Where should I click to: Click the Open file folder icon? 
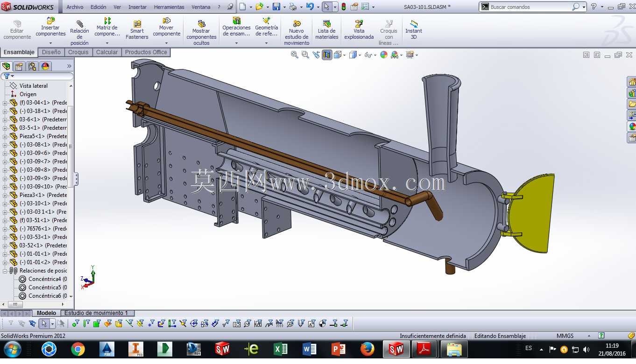pos(259,7)
